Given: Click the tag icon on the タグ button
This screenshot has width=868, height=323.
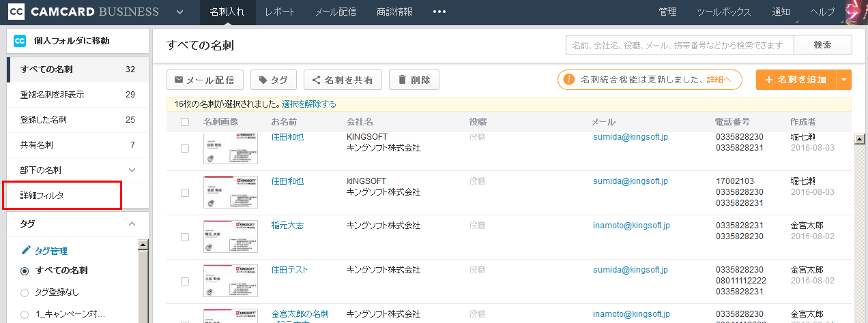Looking at the screenshot, I should pos(263,80).
